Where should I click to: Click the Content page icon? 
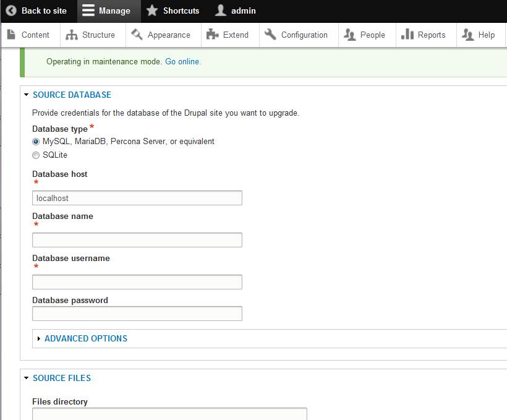[11, 34]
